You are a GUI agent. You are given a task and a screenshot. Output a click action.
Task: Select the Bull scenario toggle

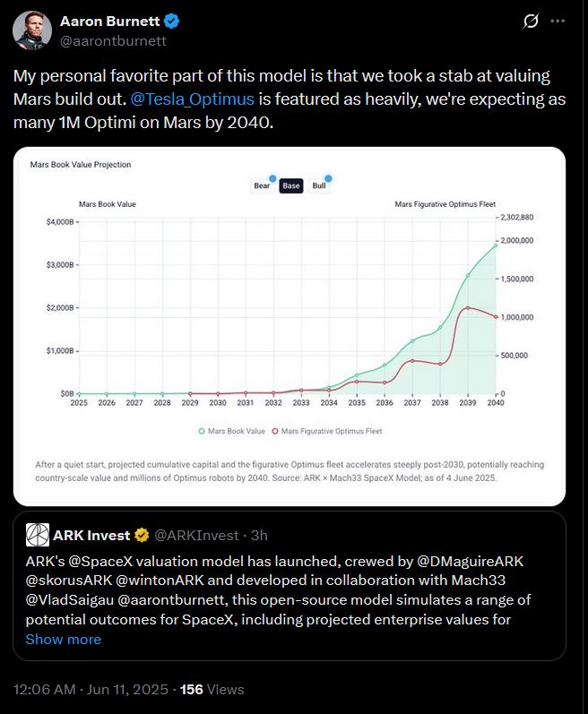[x=319, y=185]
